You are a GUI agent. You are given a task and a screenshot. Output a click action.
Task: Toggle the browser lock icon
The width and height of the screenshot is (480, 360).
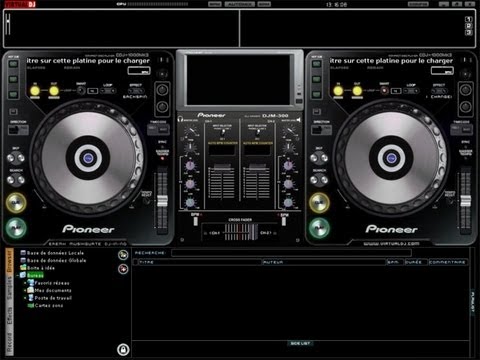(x=123, y=350)
